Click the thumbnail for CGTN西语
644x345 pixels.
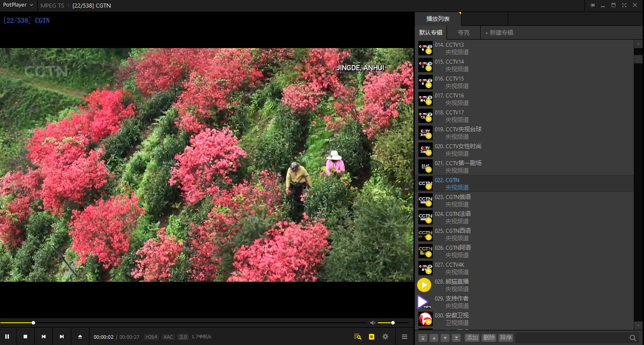(x=425, y=234)
